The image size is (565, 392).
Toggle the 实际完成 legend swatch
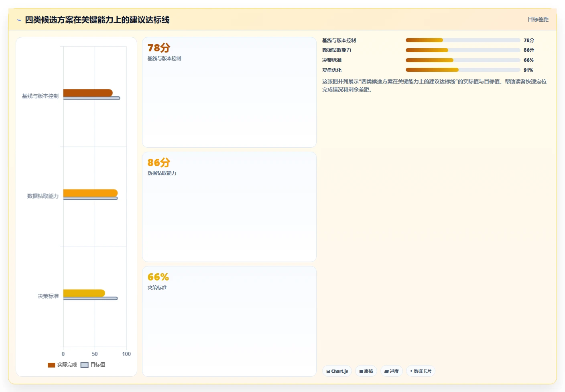click(51, 365)
